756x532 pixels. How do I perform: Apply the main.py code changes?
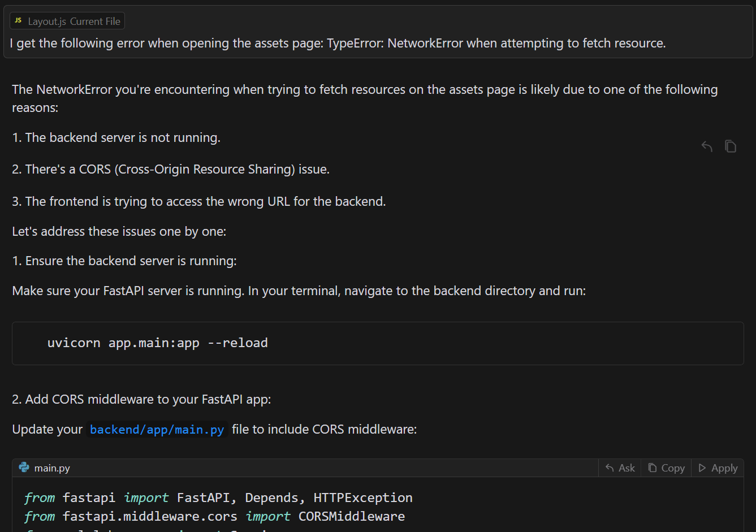[718, 468]
